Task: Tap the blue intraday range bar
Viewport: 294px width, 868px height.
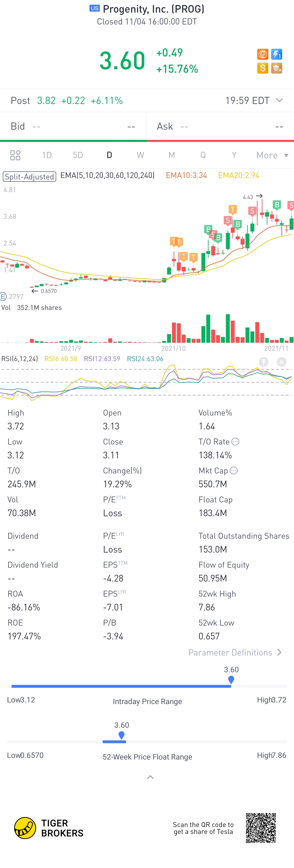Action: click(x=121, y=686)
